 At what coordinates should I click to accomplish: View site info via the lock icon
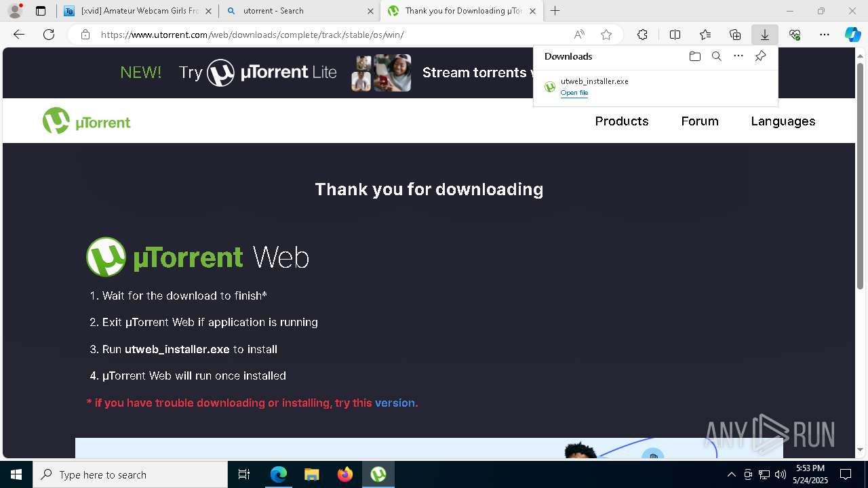(85, 35)
